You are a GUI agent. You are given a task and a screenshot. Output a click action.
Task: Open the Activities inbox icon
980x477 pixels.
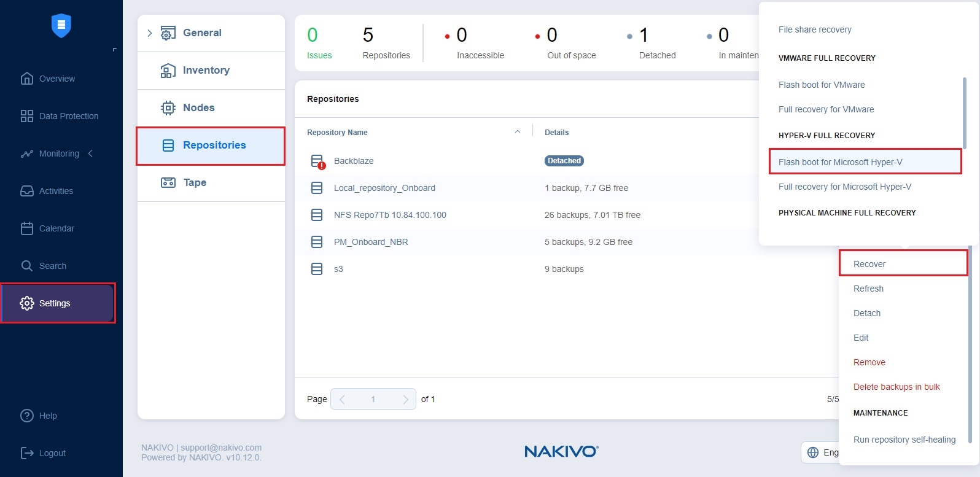pos(27,191)
